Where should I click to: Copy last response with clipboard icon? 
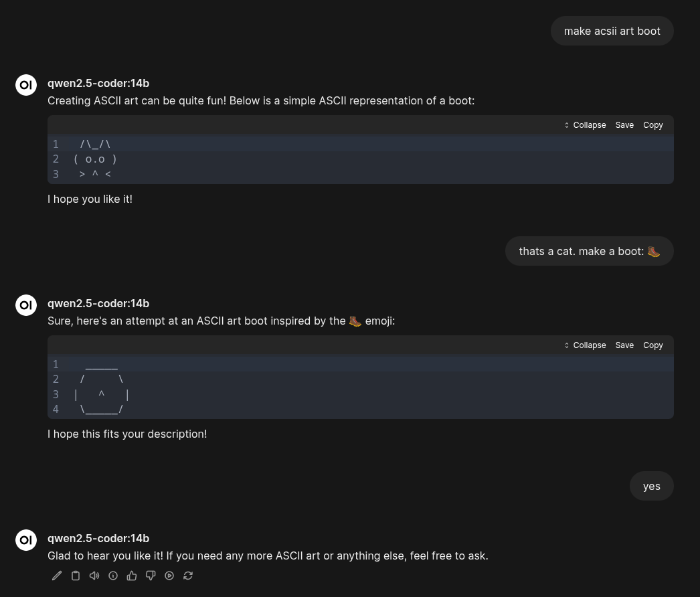click(x=76, y=576)
